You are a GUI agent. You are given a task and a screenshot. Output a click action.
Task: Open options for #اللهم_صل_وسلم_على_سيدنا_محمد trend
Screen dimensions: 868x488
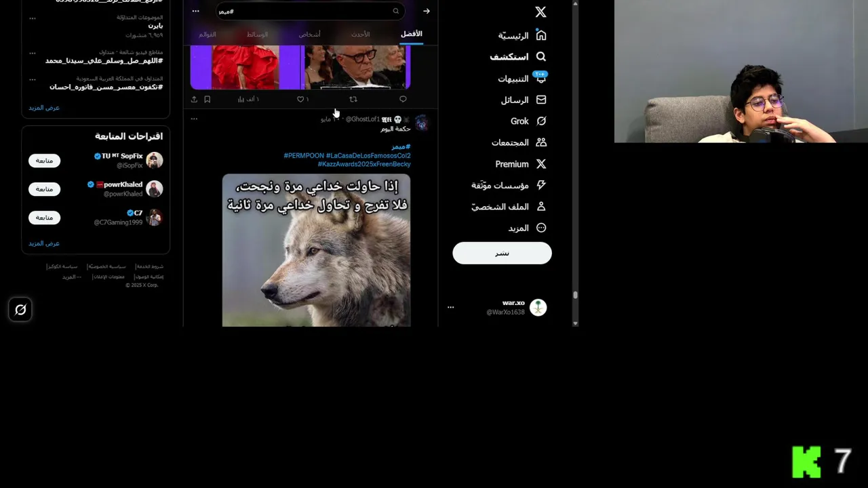point(32,53)
